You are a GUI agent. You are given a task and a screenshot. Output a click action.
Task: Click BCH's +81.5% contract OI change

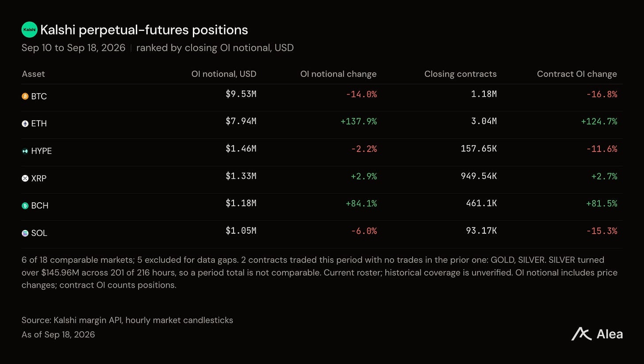[x=602, y=204]
